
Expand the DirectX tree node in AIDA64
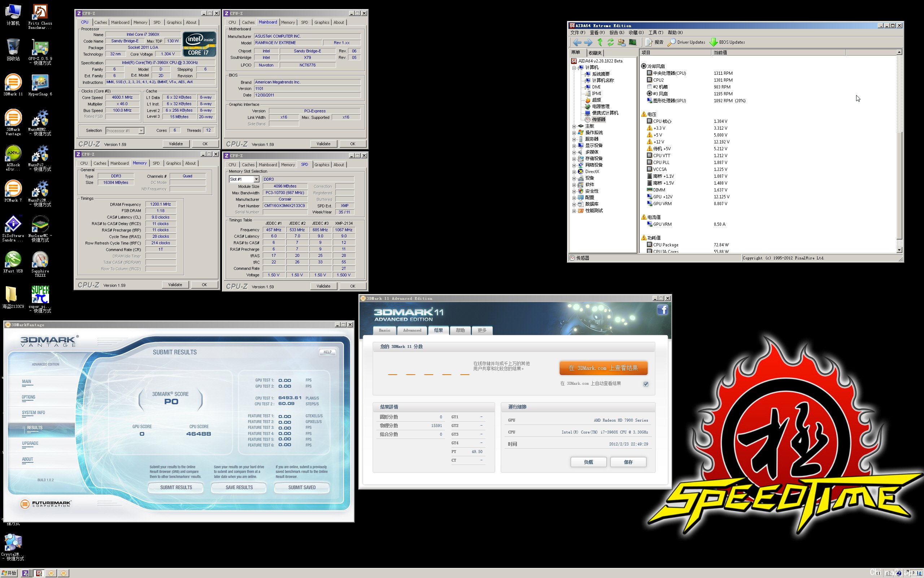click(x=574, y=172)
